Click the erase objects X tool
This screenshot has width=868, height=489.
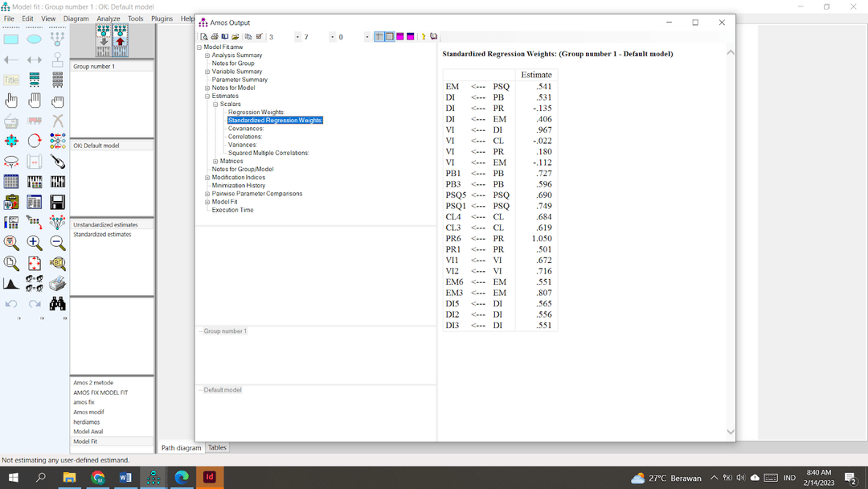pyautogui.click(x=57, y=121)
